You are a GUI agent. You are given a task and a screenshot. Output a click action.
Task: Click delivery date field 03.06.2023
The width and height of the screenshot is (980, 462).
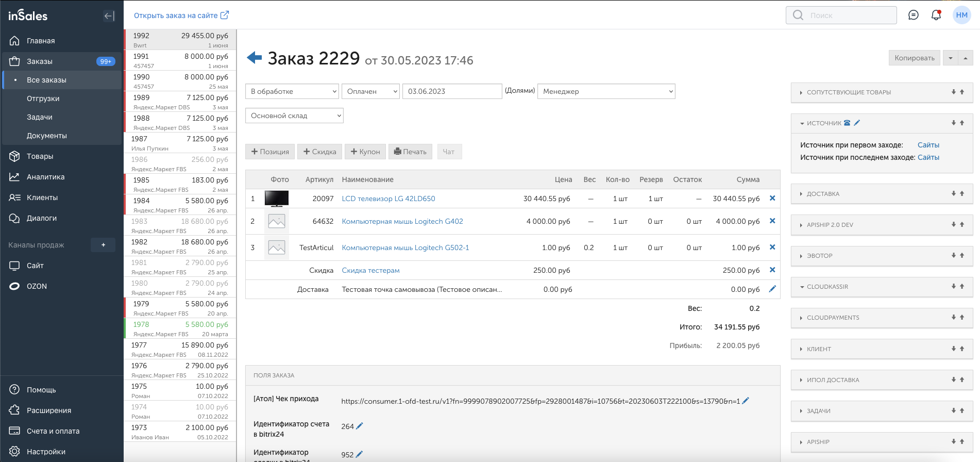[452, 91]
